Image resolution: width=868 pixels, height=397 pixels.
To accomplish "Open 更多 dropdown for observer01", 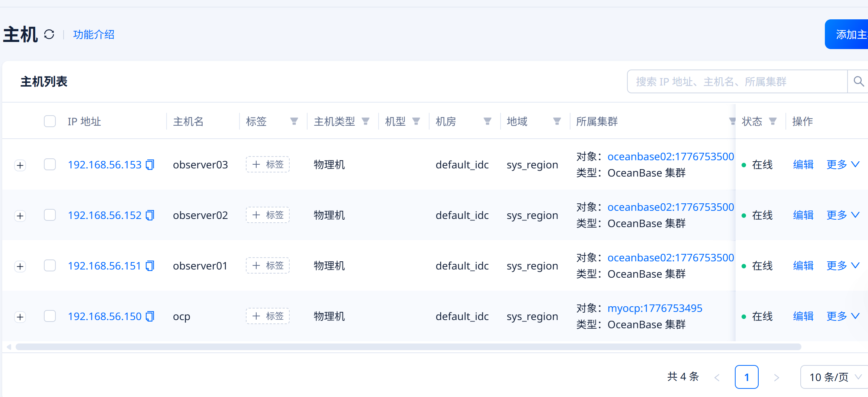I will click(x=843, y=266).
